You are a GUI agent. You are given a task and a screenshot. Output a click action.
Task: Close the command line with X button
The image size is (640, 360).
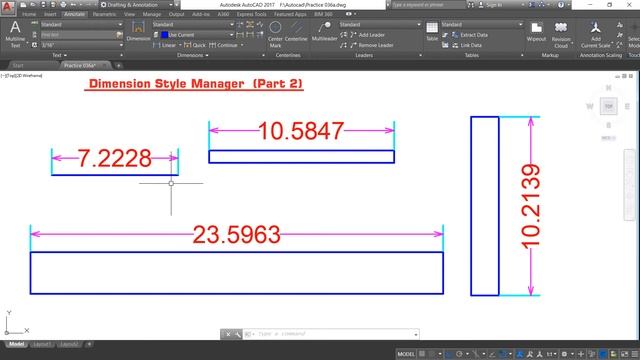click(228, 334)
